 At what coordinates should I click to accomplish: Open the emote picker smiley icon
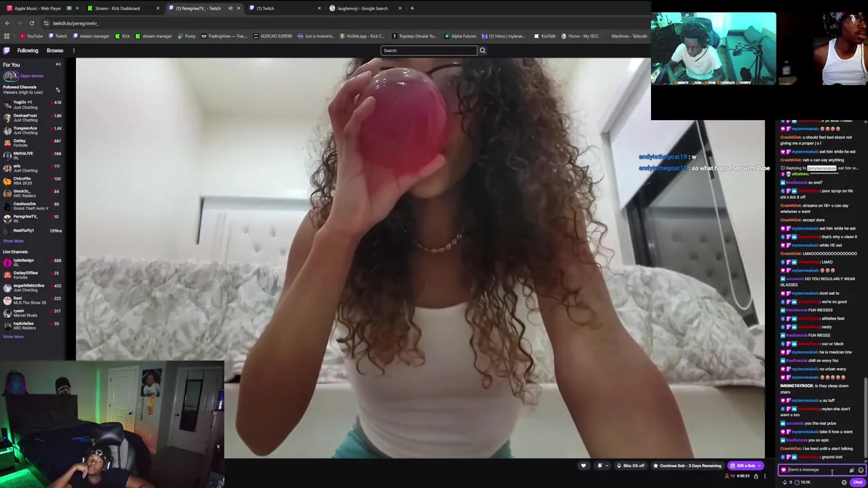click(x=861, y=470)
